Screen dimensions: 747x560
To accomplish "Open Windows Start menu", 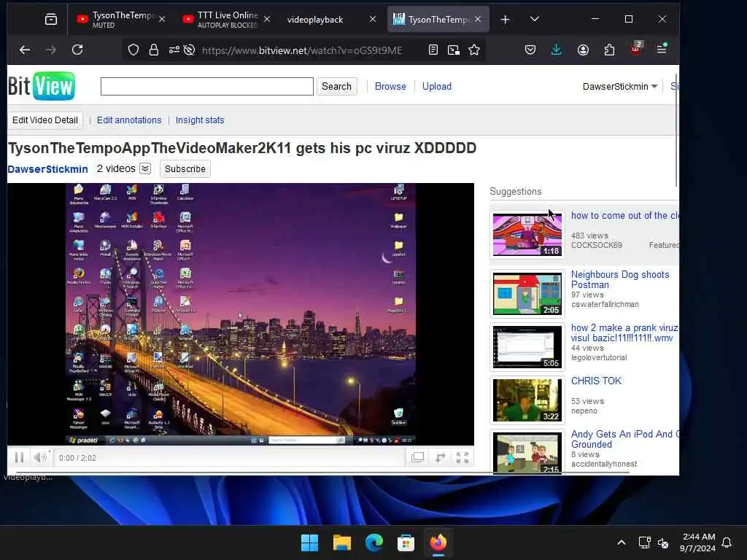I will click(x=309, y=542).
